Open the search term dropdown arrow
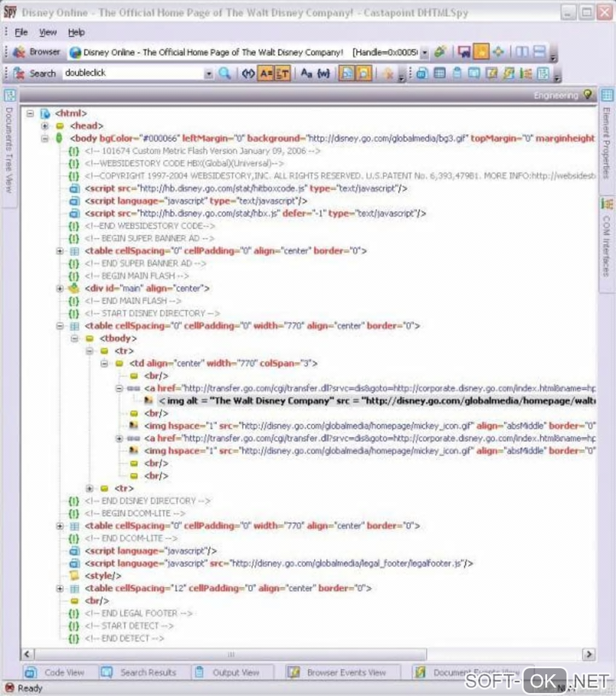Viewport: 616px width, 696px height. coord(208,74)
